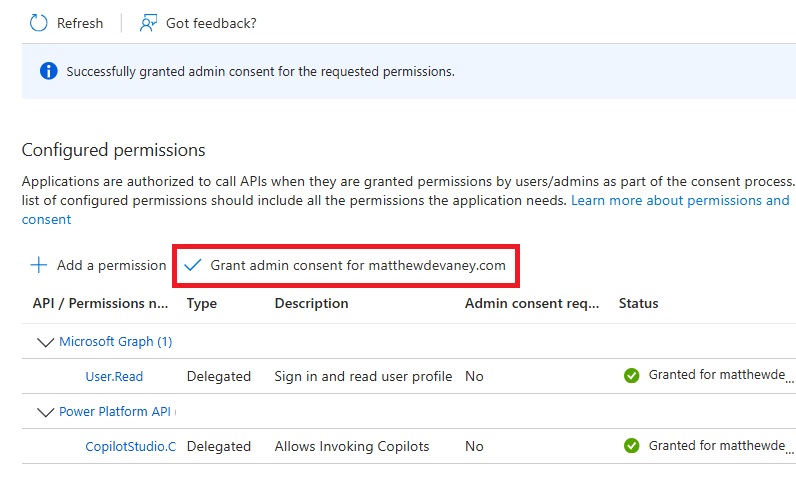Click green granted status icon for User.Read

tap(631, 376)
